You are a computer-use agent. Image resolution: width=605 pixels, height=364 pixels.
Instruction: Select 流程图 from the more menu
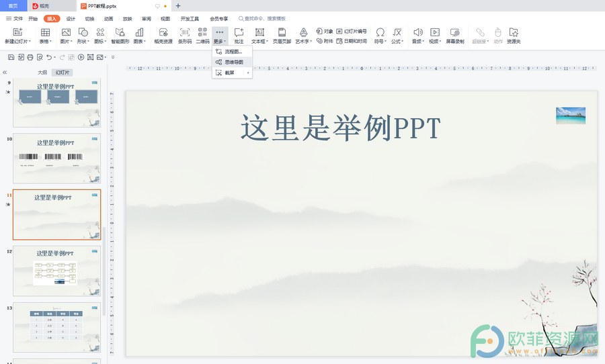click(233, 51)
